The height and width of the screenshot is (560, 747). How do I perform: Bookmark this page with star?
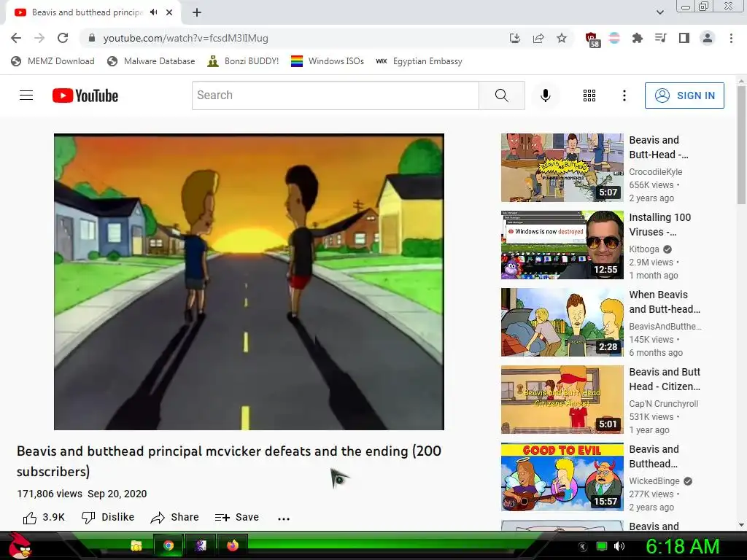562,38
